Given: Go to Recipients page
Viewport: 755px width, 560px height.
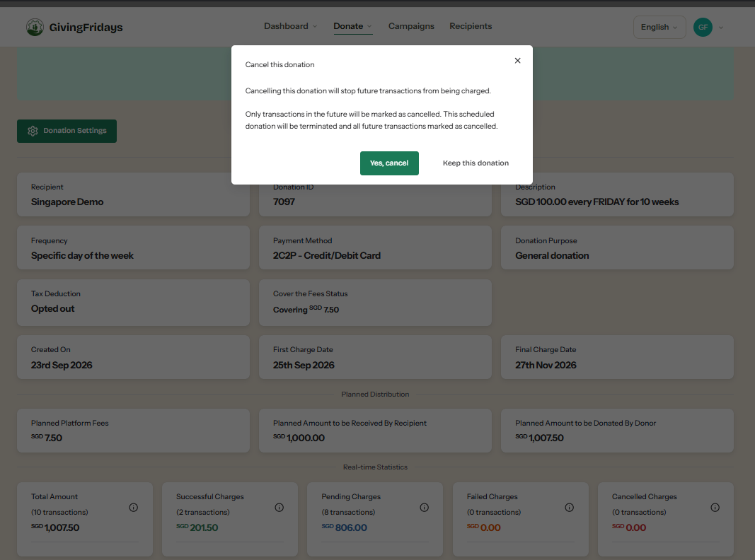Looking at the screenshot, I should [471, 26].
